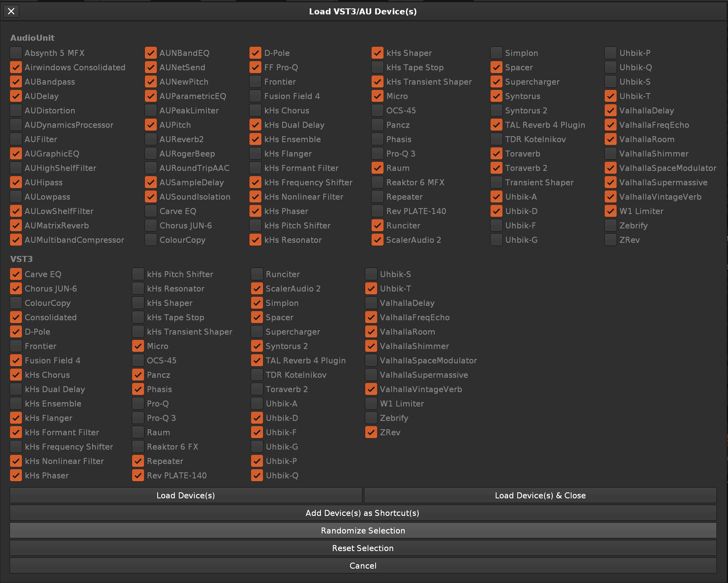Viewport: 728px width, 583px height.
Task: Cancel the device loading dialog
Action: point(363,565)
